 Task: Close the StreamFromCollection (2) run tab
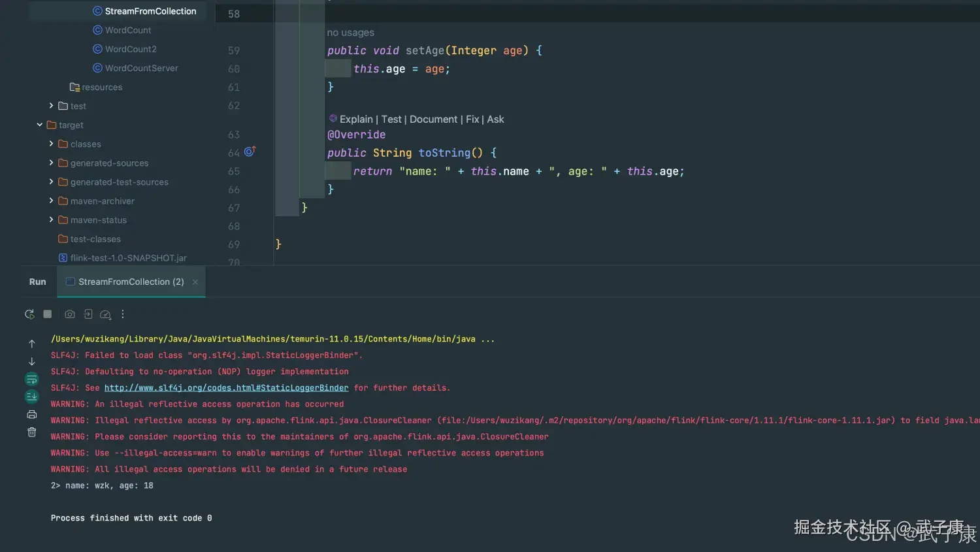(x=195, y=282)
